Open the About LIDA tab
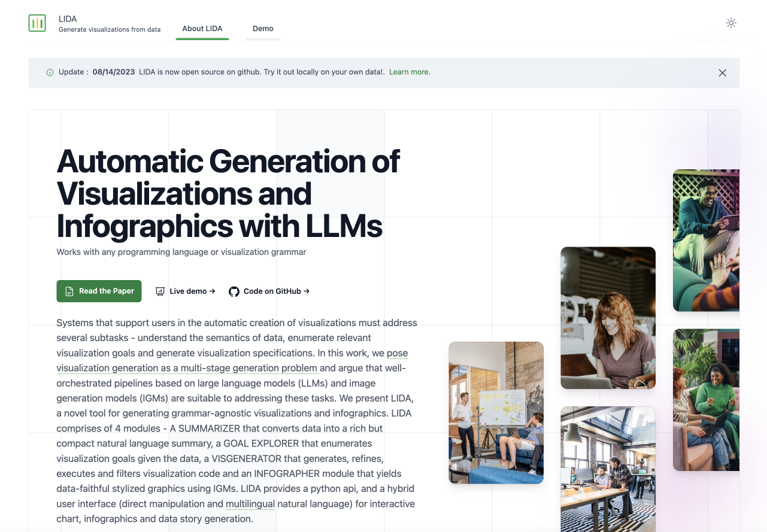 (202, 29)
